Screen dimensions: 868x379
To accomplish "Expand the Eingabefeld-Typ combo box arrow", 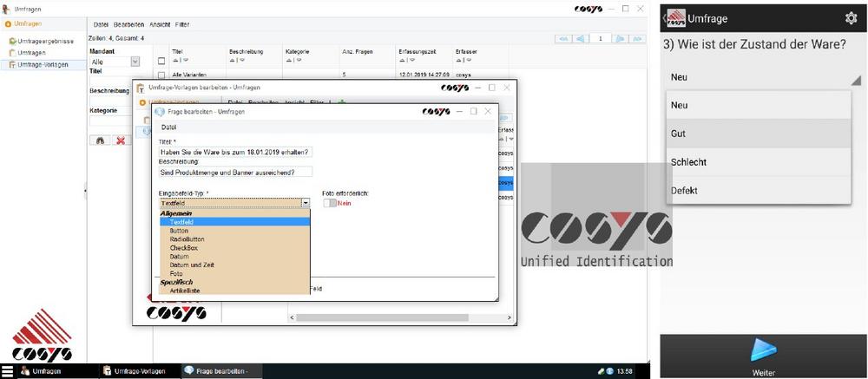I will click(305, 203).
